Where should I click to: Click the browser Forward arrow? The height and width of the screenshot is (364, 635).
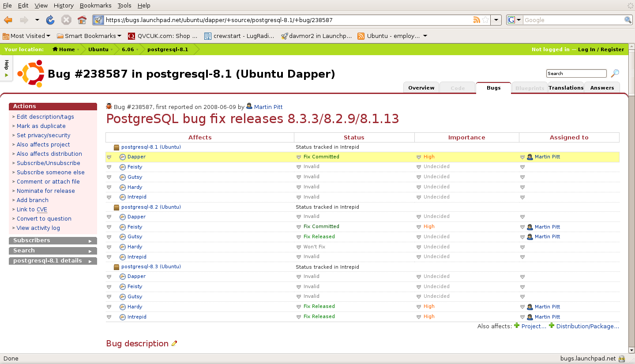(x=24, y=20)
